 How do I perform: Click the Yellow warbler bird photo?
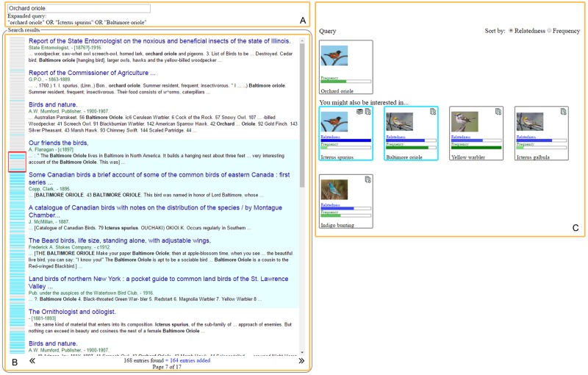click(465, 121)
